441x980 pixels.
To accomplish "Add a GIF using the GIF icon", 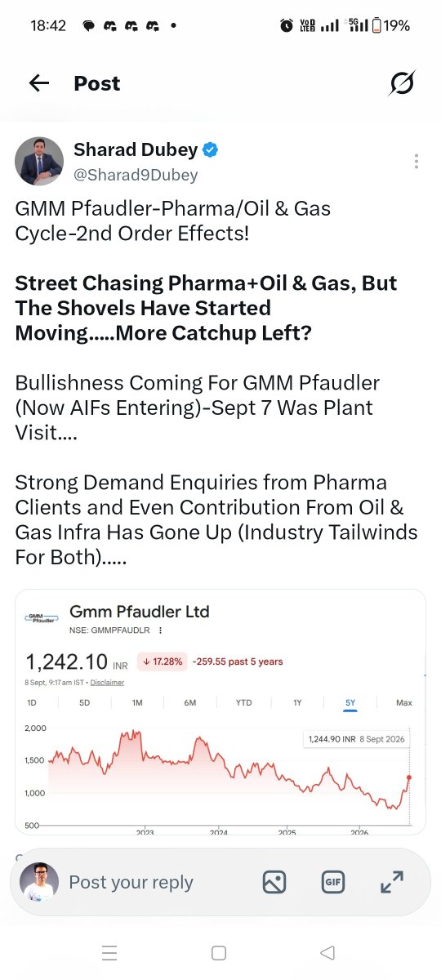I will (332, 882).
